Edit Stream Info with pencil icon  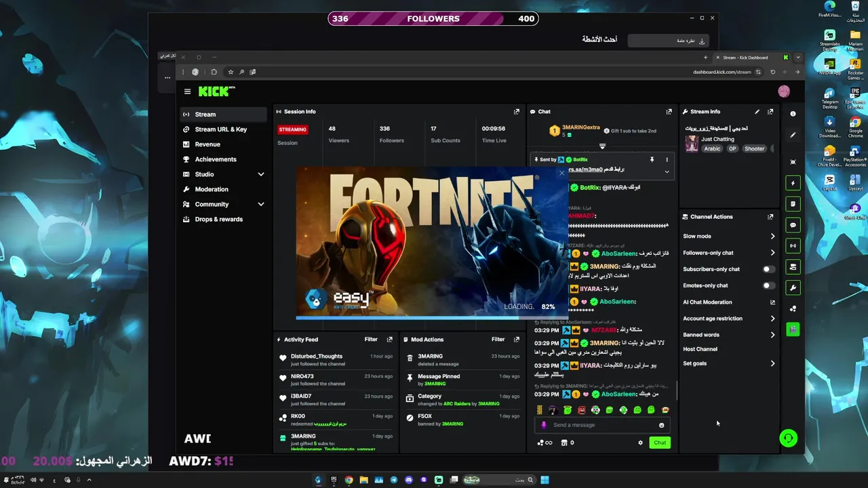[x=757, y=112]
